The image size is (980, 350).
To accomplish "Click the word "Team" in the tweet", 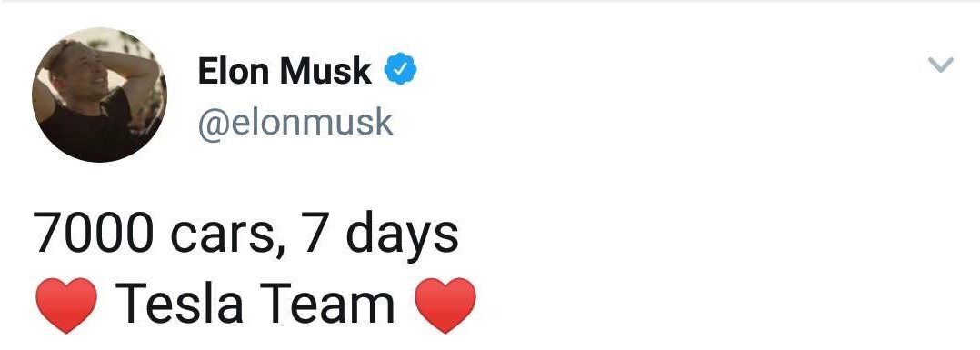I will pyautogui.click(x=326, y=304).
